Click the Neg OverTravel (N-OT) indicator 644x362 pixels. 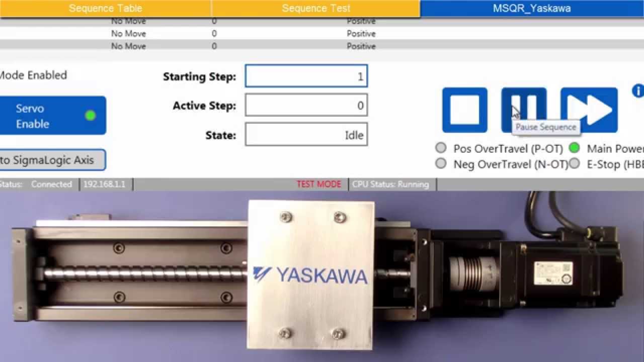[441, 163]
